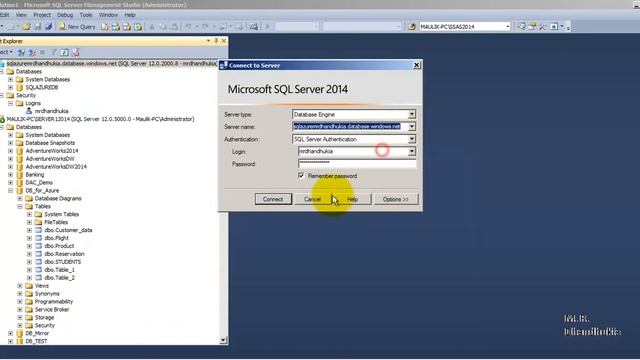Open the Server name dropdown arrow
Screen dimensions: 640x360
tap(412, 127)
